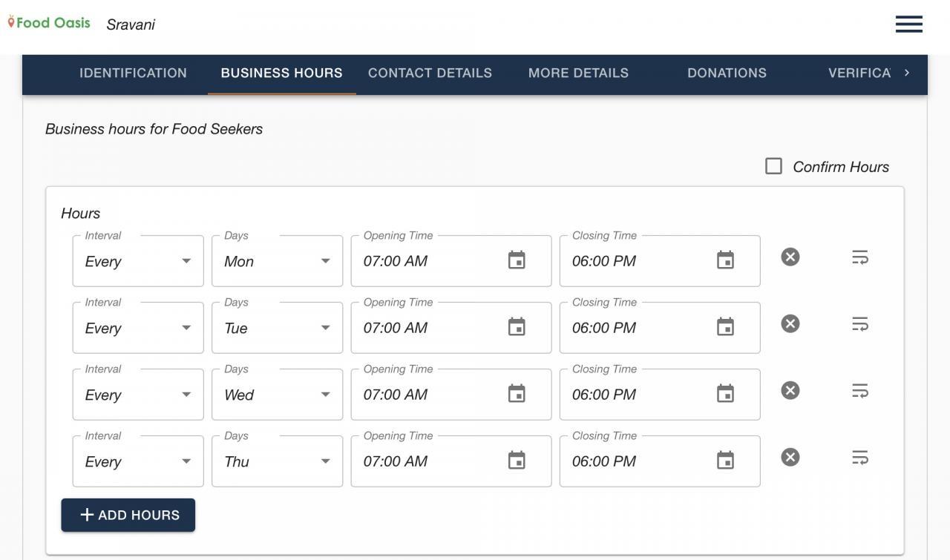950x560 pixels.
Task: Open calendar icon for Thursday closing time
Action: tap(725, 461)
